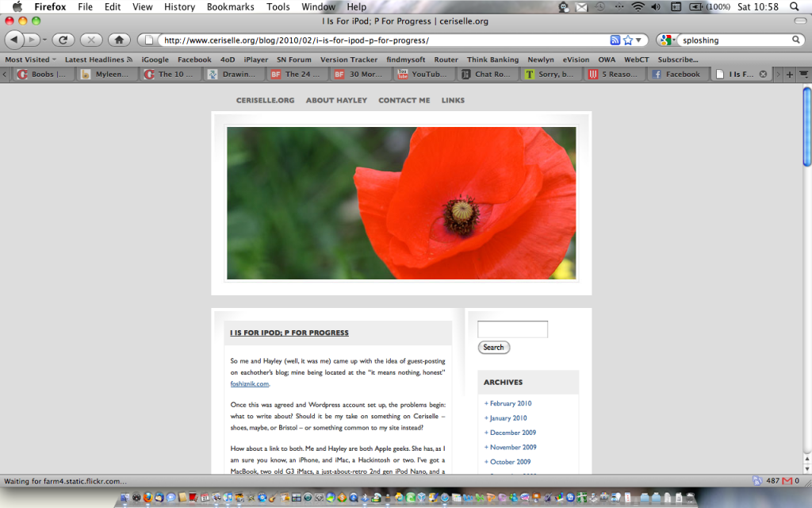Close the 'I Is F...' tab
The image size is (812, 508).
point(763,74)
